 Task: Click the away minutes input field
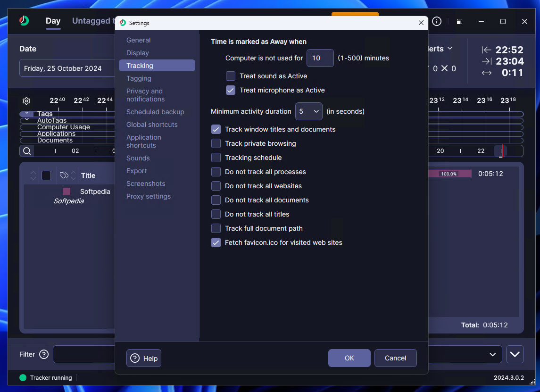[320, 58]
